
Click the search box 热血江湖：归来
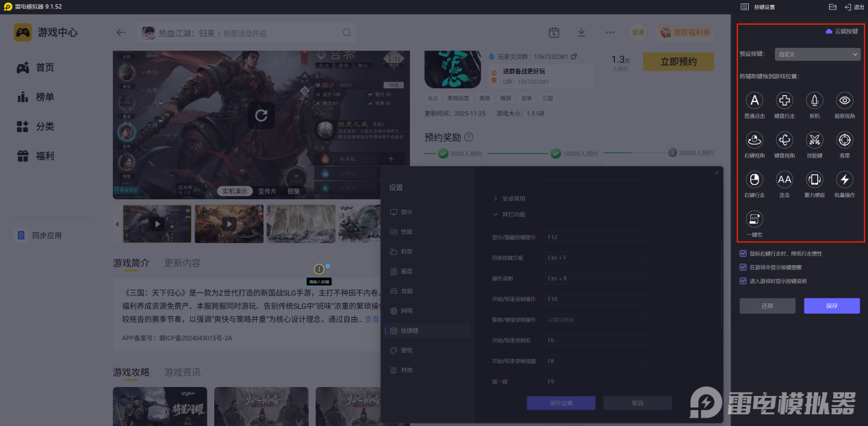tap(247, 32)
